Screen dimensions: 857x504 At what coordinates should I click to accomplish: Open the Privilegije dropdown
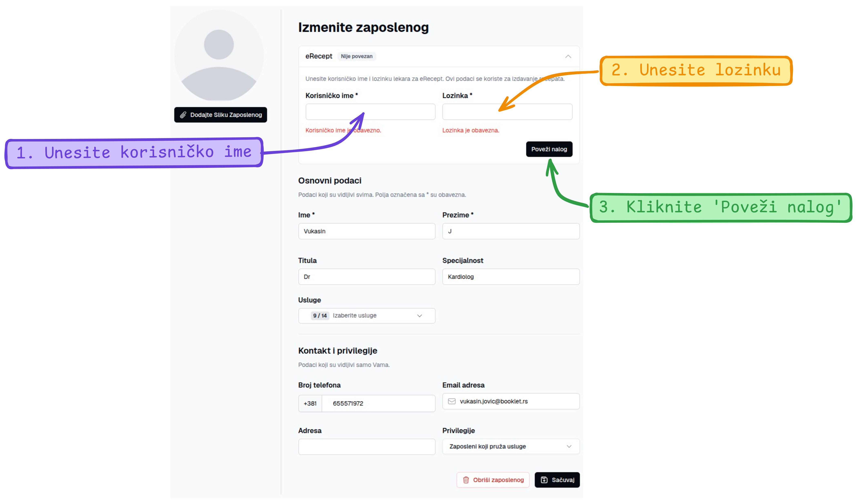tap(511, 446)
